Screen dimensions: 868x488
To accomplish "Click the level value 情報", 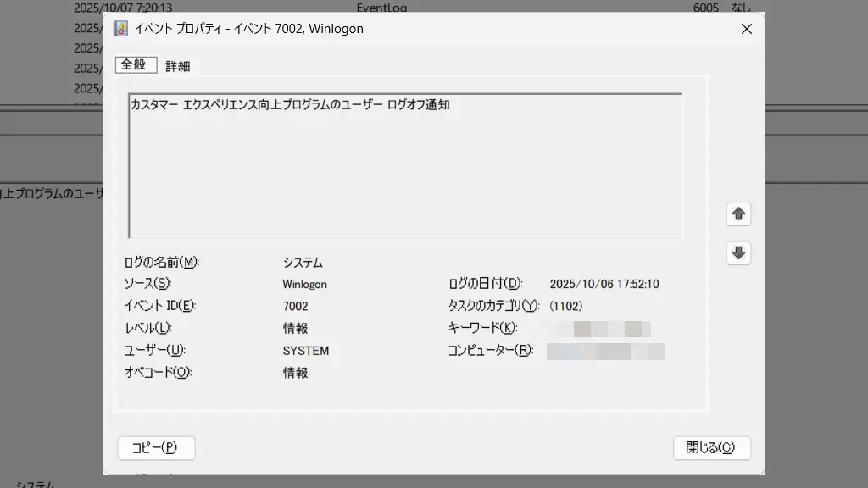I will click(295, 329).
